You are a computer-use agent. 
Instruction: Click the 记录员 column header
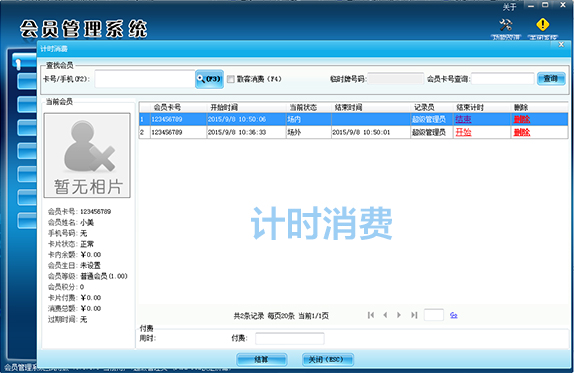coord(424,107)
